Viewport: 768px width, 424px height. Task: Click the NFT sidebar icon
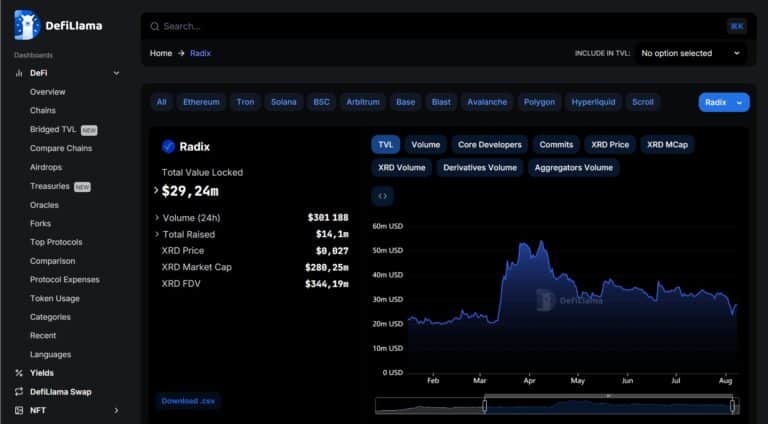(19, 410)
